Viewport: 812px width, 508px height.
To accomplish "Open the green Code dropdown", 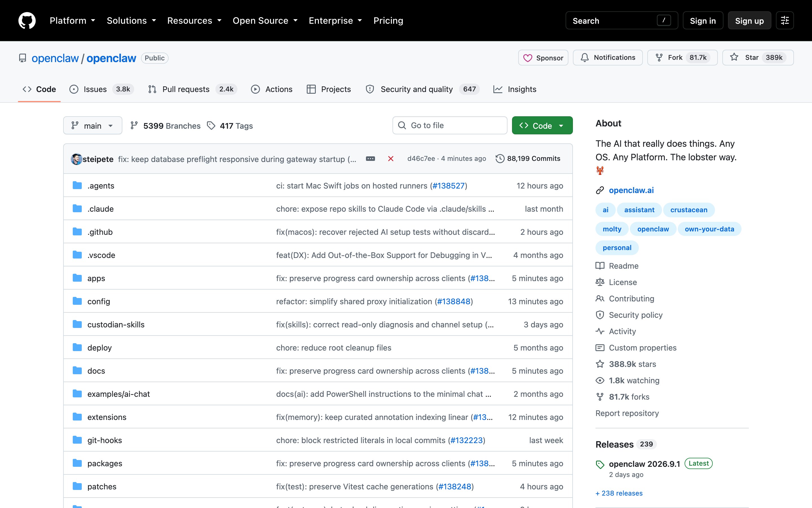I will tap(542, 126).
